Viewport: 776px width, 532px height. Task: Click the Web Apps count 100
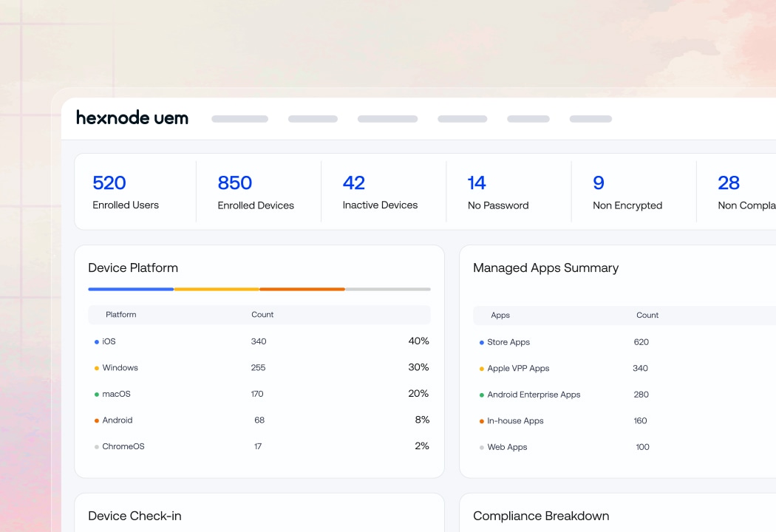pyautogui.click(x=643, y=447)
